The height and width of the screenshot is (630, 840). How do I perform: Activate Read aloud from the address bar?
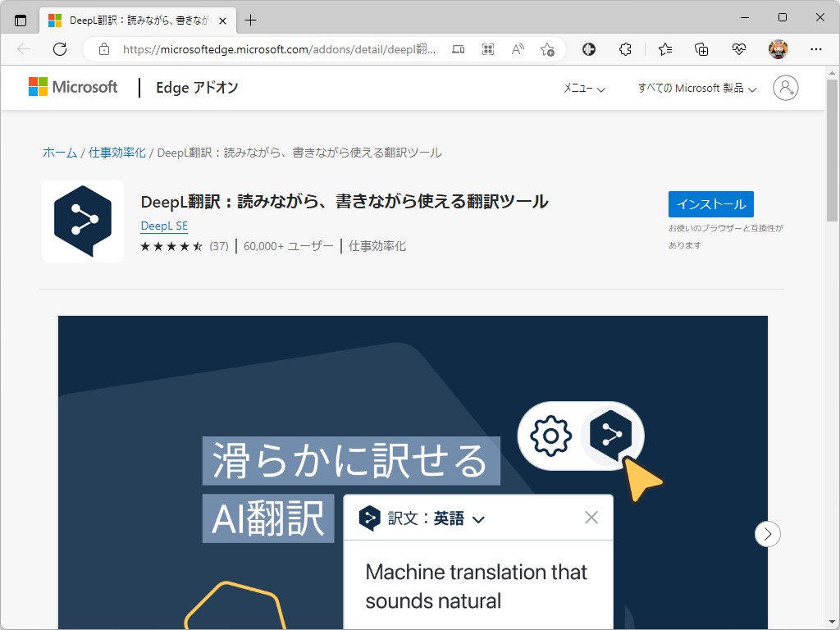518,49
